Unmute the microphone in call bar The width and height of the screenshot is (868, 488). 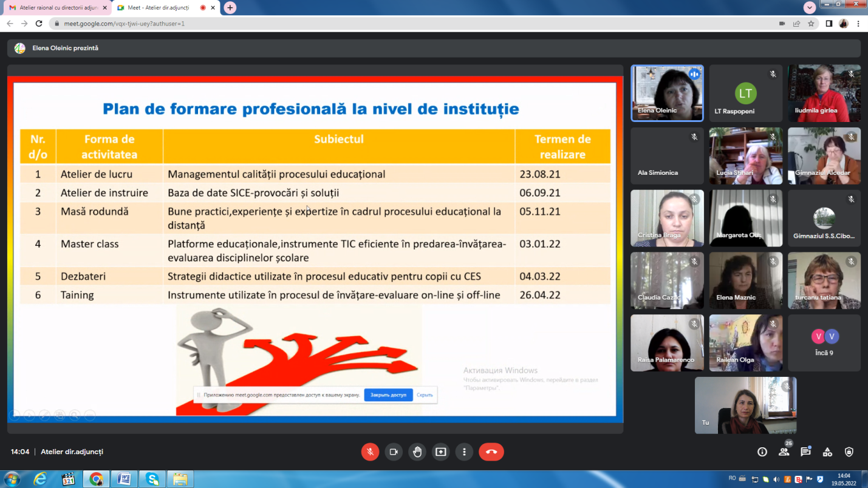(x=370, y=452)
